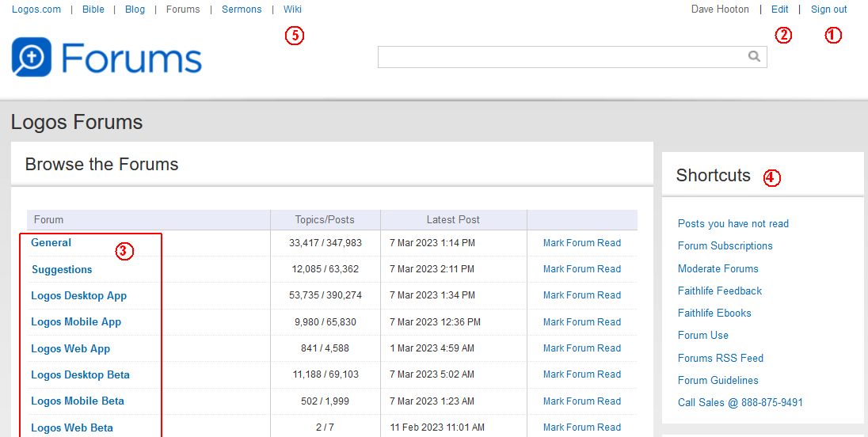Mark Logos Web App forum read
Image resolution: width=868 pixels, height=437 pixels.
[x=582, y=348]
